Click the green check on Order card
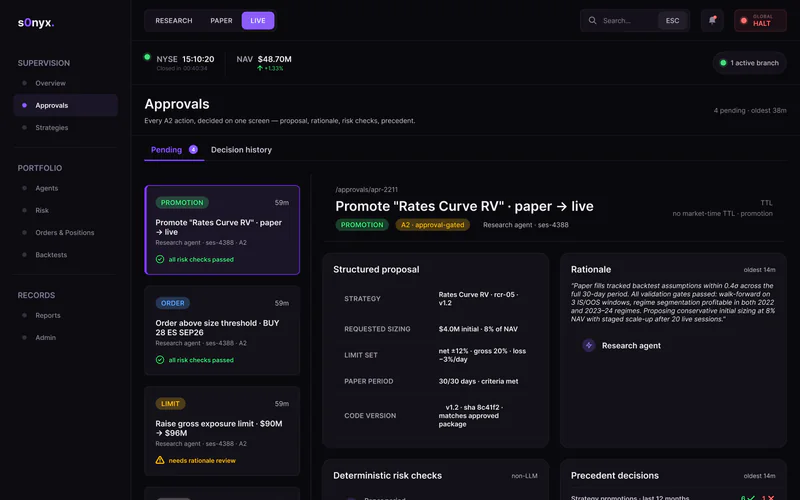 pyautogui.click(x=160, y=360)
